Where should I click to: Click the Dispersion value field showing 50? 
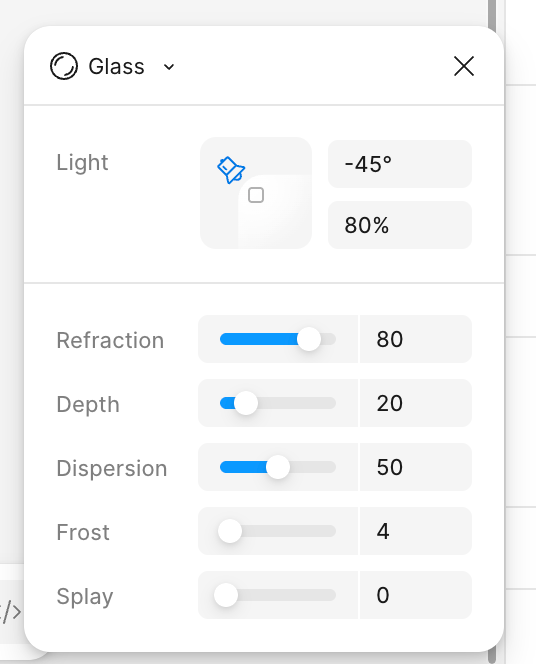pos(416,467)
